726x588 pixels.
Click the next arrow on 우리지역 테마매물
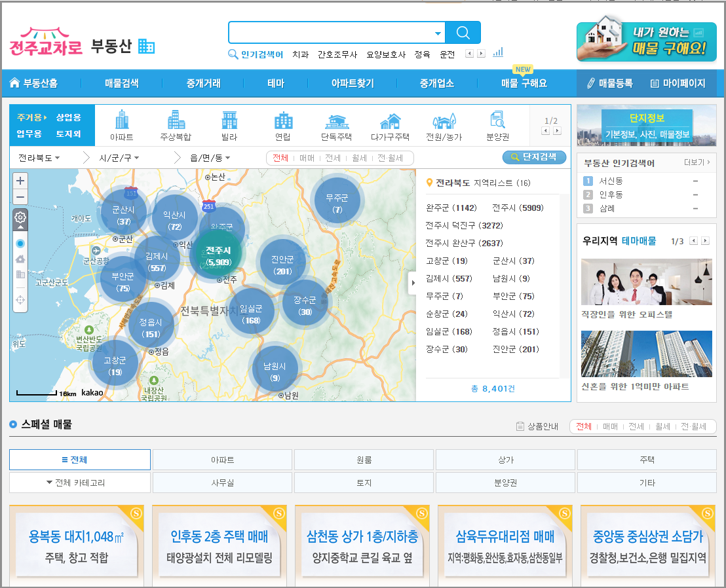coord(706,241)
